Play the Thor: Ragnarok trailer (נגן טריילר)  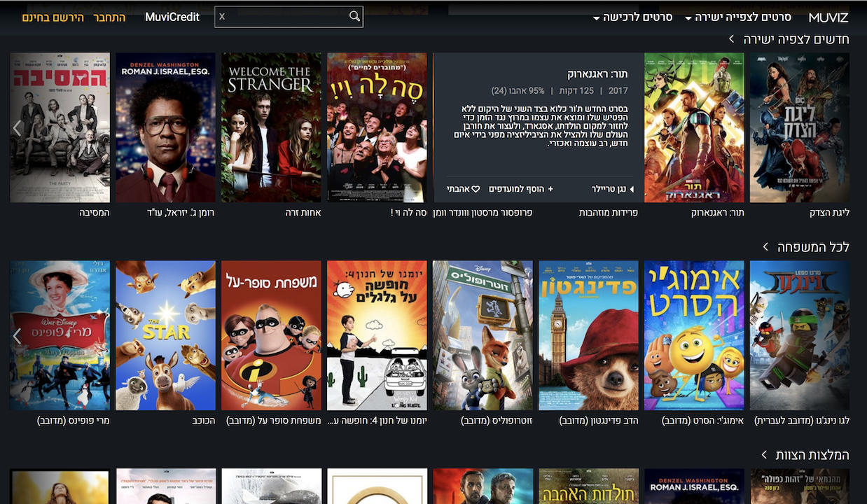coord(613,189)
